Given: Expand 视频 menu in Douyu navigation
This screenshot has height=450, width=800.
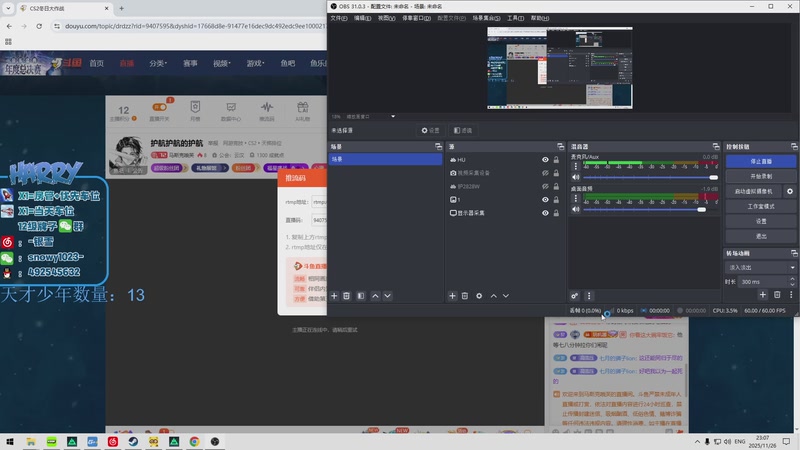Looking at the screenshot, I should (221, 63).
